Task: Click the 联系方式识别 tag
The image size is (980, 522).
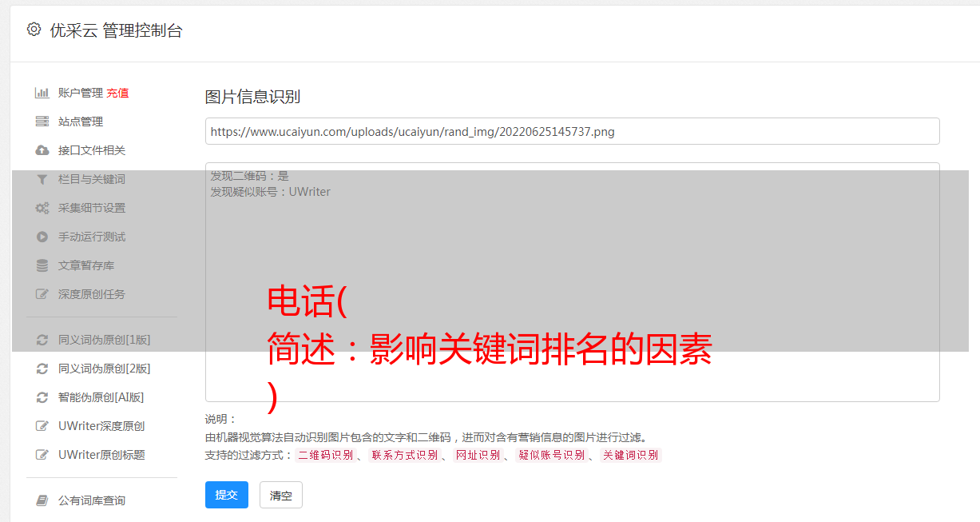Action: tap(404, 455)
